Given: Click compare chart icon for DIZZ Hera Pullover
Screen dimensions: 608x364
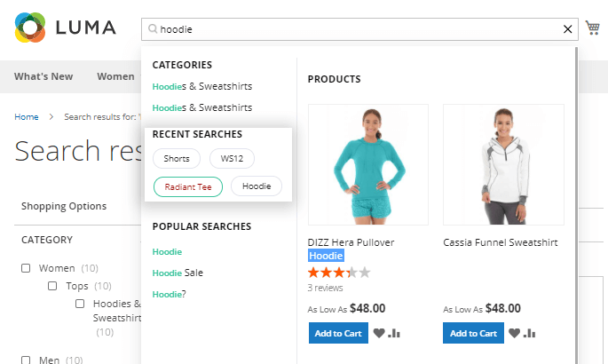Looking at the screenshot, I should click(394, 333).
